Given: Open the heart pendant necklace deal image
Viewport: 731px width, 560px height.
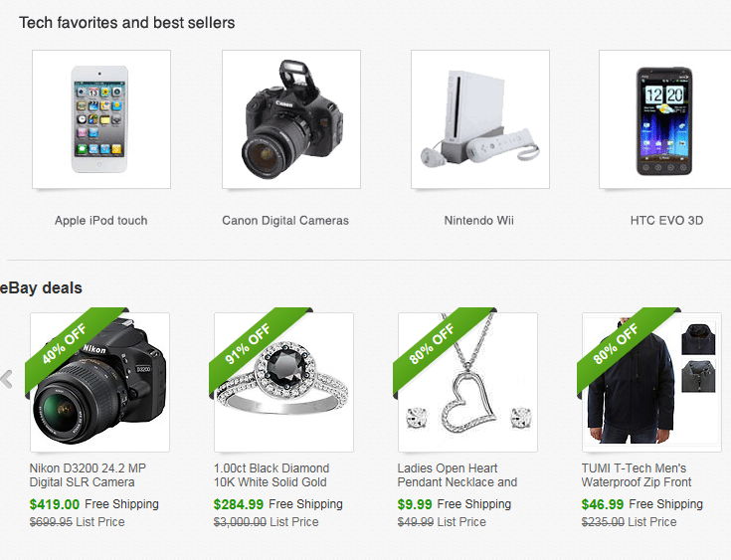Looking at the screenshot, I should pyautogui.click(x=468, y=382).
